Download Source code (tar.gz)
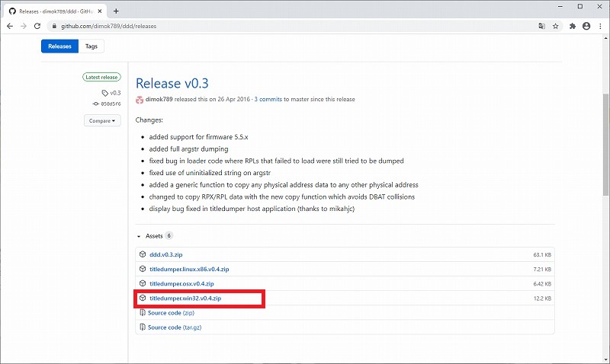 click(x=175, y=327)
